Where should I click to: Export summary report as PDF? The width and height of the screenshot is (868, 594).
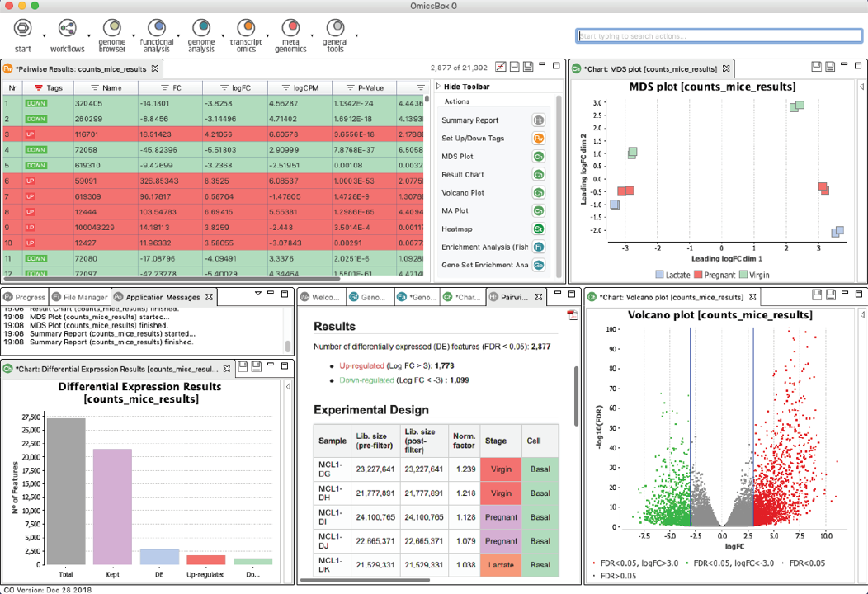tap(572, 314)
